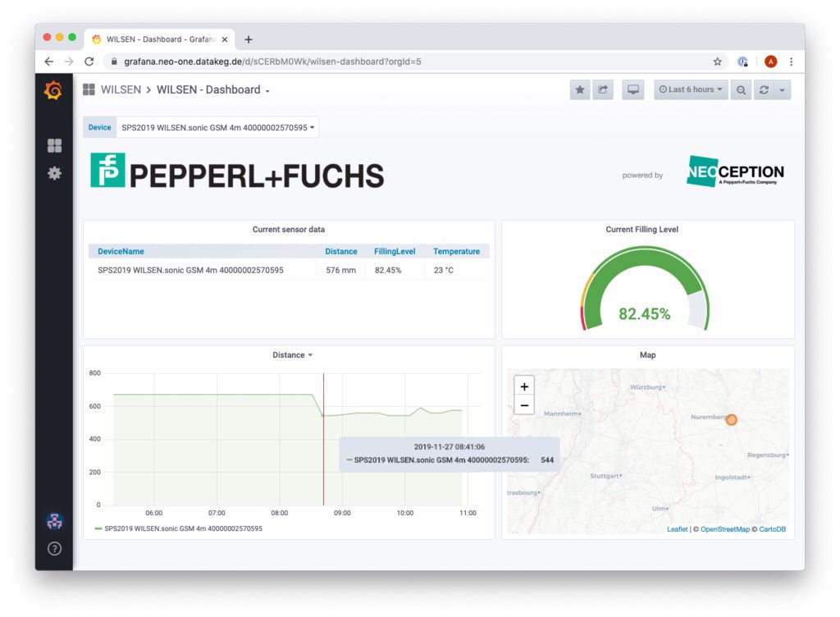Select the WILSEN - Dashboard browser tab

[160, 39]
